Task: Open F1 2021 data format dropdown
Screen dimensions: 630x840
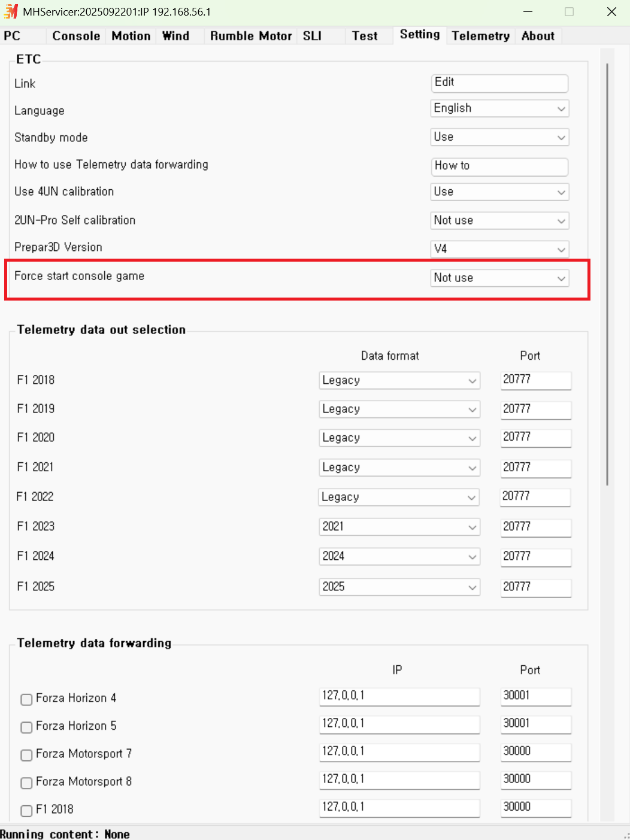Action: click(399, 467)
